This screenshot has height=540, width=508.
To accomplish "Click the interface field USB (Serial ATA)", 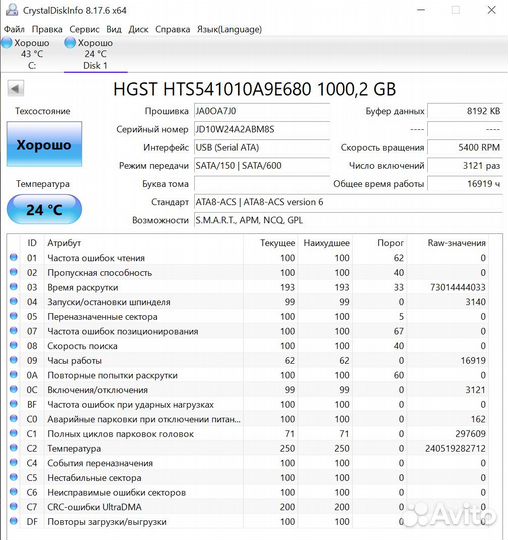I will coord(262,148).
